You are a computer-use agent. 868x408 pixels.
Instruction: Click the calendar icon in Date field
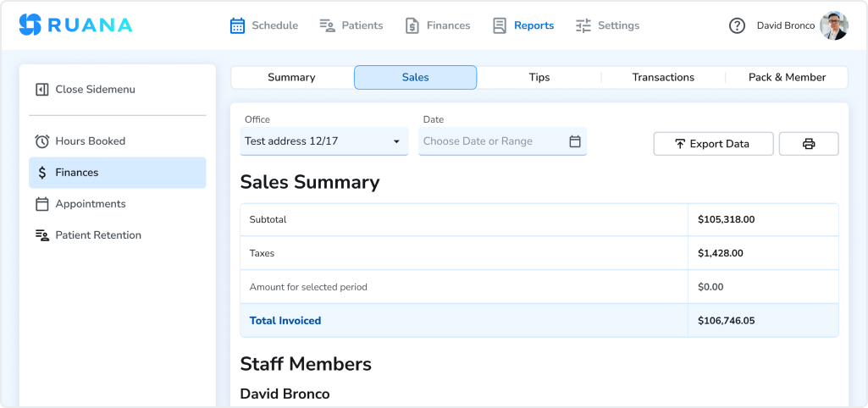pyautogui.click(x=575, y=141)
